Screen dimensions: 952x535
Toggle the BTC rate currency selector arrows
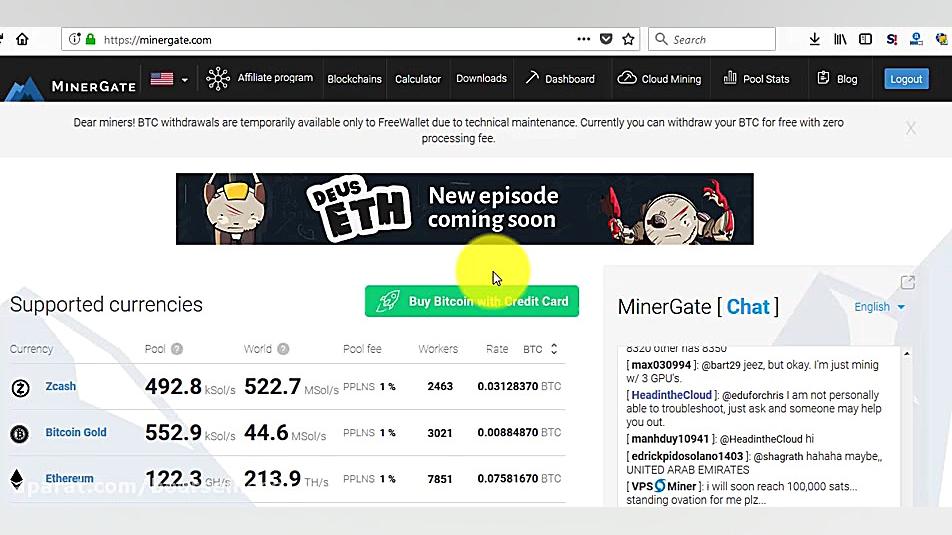pyautogui.click(x=554, y=349)
